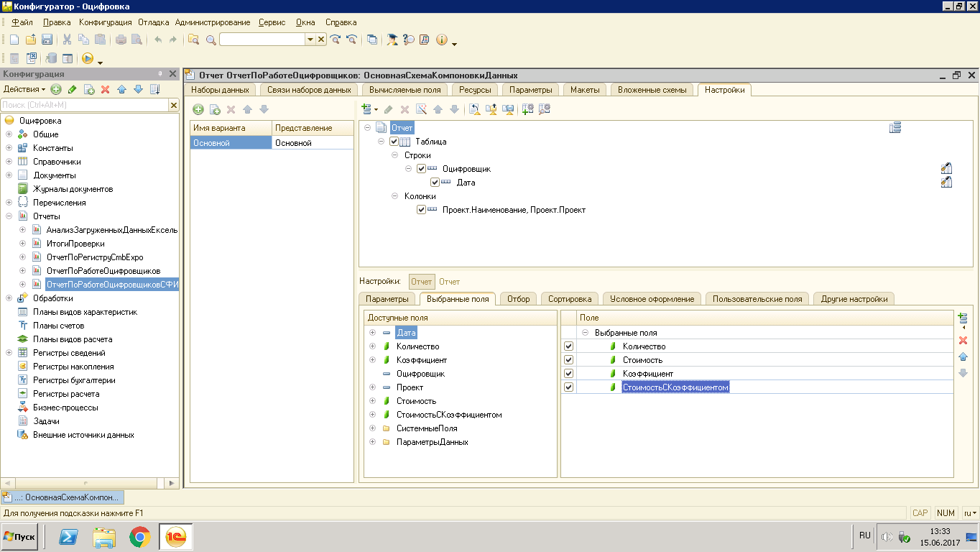Click the red delete icon in Configuration panel
This screenshot has width=980, height=552.
pos(105,90)
